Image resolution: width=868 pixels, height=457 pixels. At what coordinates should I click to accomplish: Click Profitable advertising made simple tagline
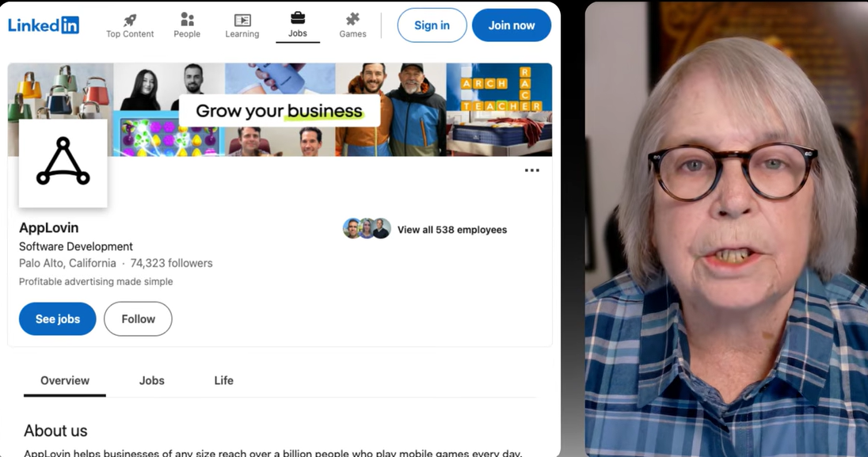click(96, 281)
